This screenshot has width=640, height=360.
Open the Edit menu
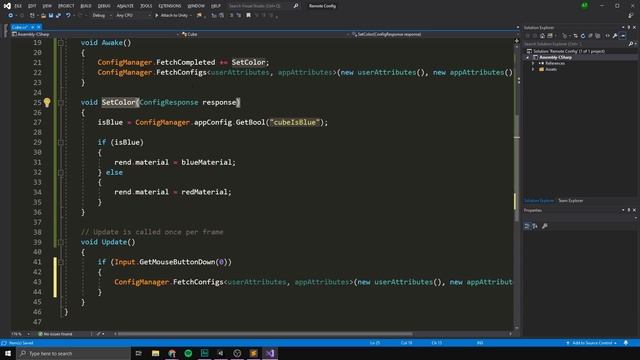point(32,6)
